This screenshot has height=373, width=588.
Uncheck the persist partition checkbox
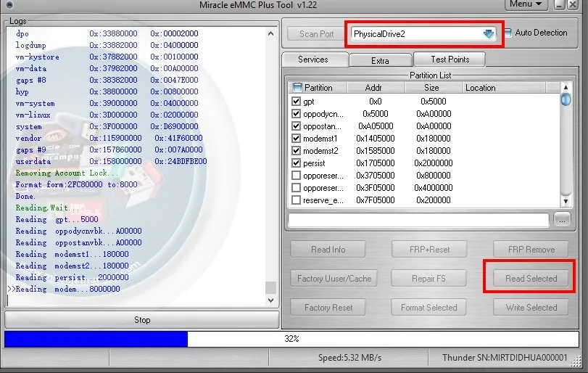click(x=296, y=163)
